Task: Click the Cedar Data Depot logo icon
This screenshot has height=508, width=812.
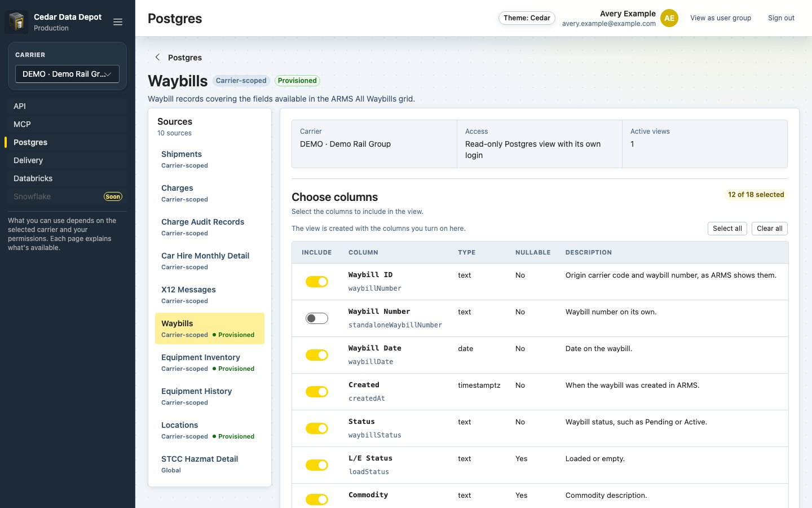Action: [x=17, y=22]
